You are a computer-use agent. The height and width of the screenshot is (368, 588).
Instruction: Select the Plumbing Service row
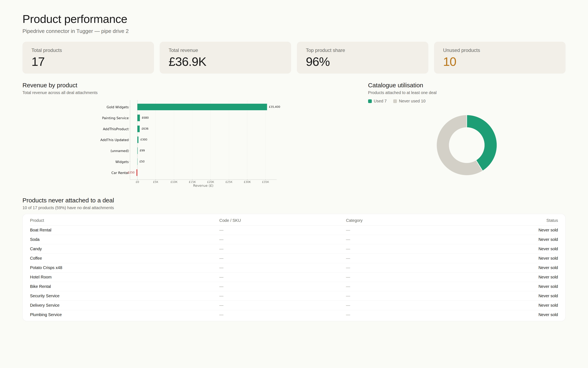294,315
